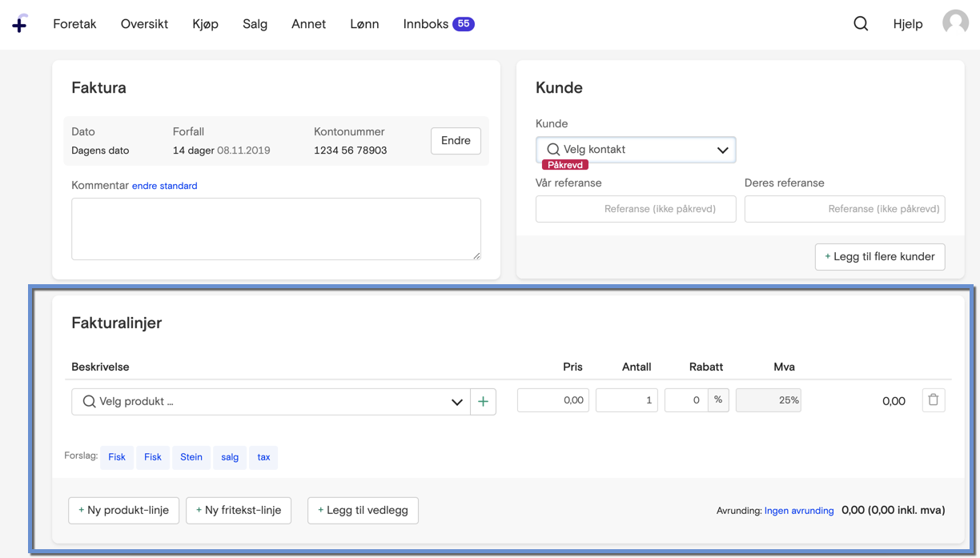Click the Antall quantity field
The width and height of the screenshot is (980, 558).
tap(627, 400)
